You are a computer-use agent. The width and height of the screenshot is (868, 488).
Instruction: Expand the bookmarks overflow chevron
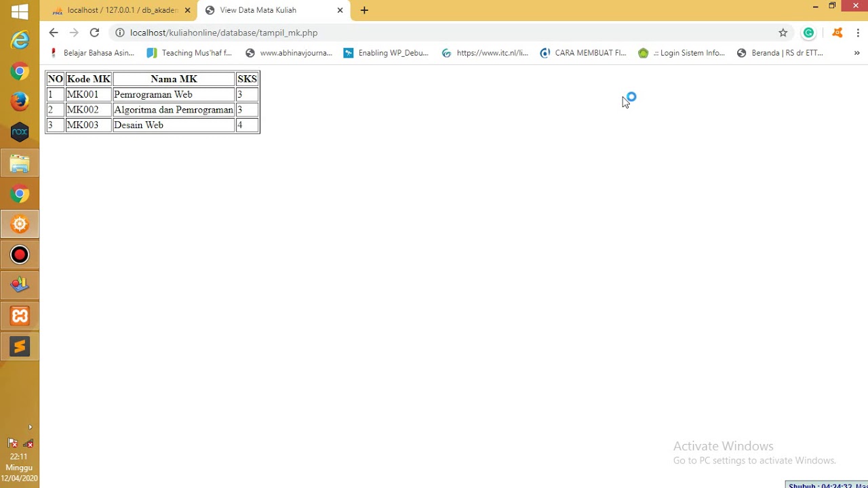[857, 53]
